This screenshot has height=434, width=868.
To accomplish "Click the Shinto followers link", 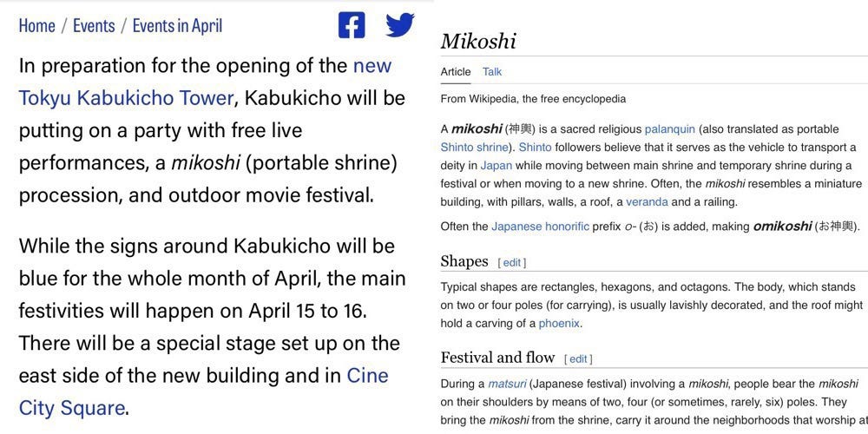I will (x=535, y=148).
